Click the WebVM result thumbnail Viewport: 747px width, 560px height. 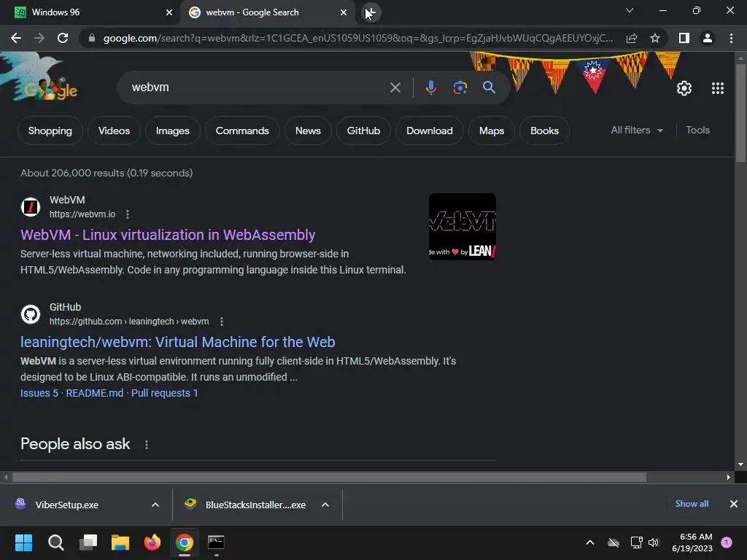pos(462,227)
